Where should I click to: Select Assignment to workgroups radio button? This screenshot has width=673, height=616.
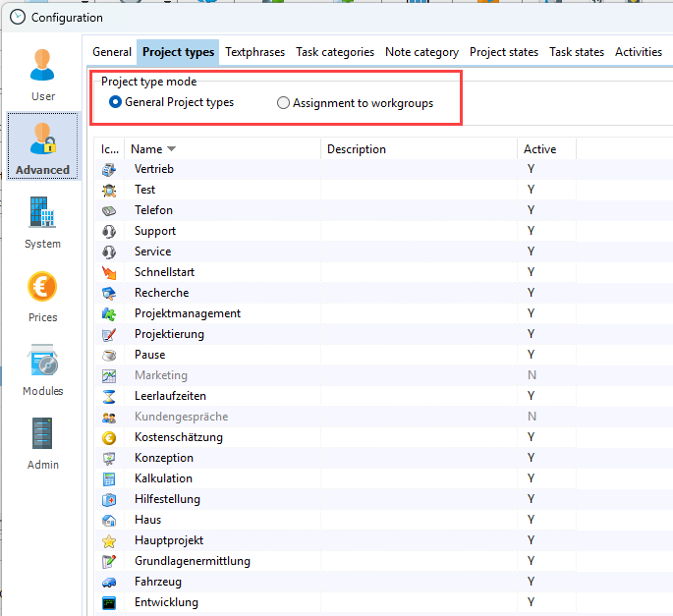pos(284,102)
